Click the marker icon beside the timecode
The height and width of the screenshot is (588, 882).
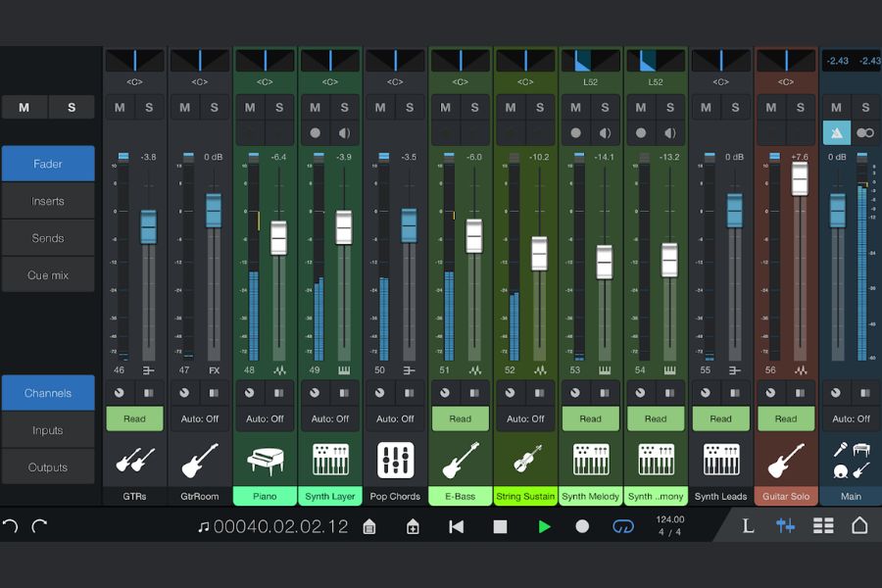[x=369, y=526]
